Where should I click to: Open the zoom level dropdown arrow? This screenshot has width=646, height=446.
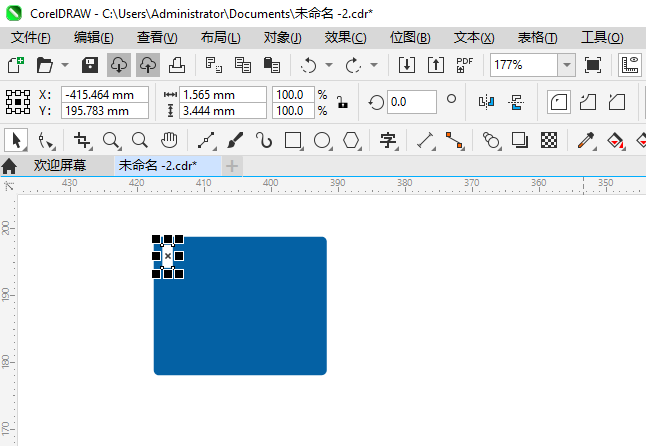[x=566, y=65]
